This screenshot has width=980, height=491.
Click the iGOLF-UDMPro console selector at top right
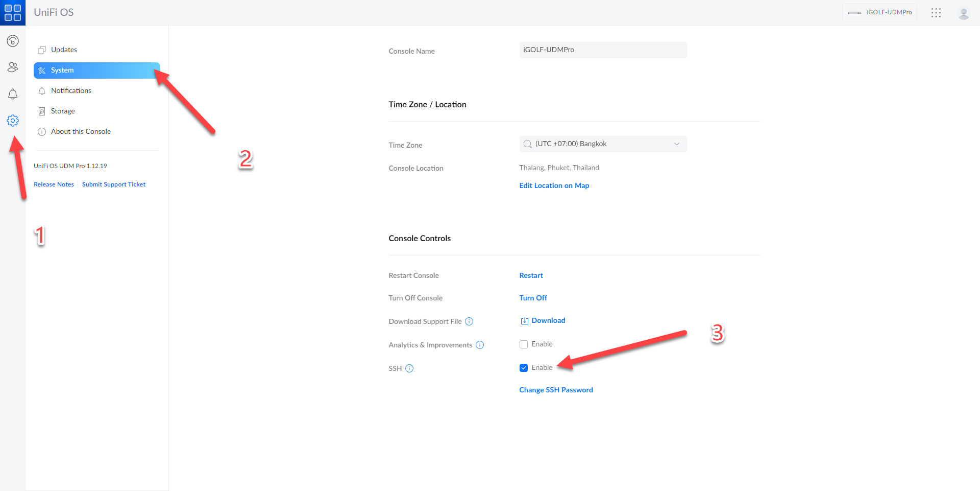coord(879,13)
